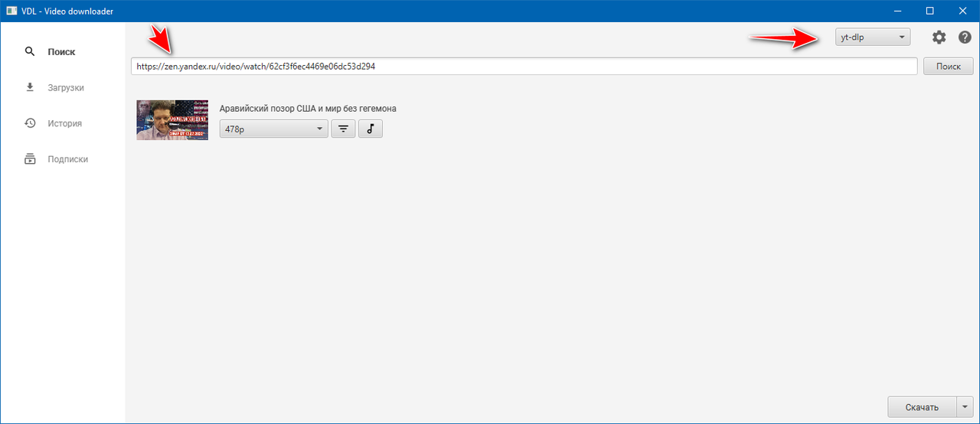This screenshot has width=980, height=424.
Task: Click the VDL app icon in title bar
Action: pyautogui.click(x=12, y=11)
